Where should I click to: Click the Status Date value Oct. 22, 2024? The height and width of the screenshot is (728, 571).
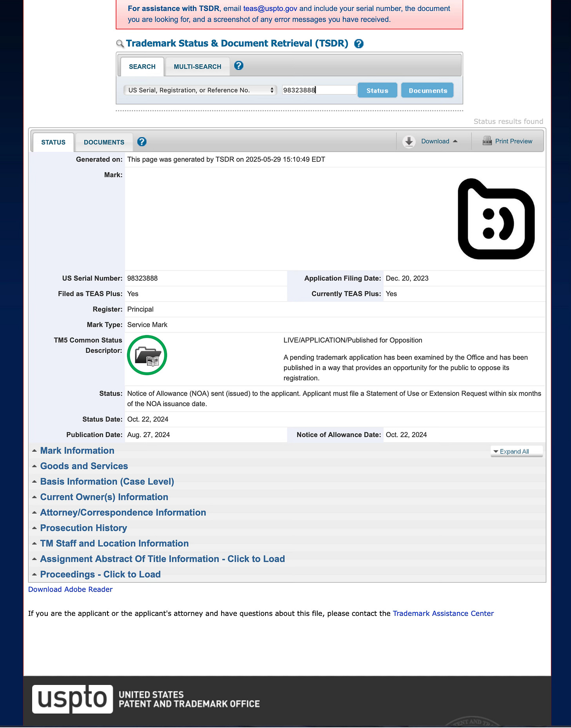click(x=148, y=419)
